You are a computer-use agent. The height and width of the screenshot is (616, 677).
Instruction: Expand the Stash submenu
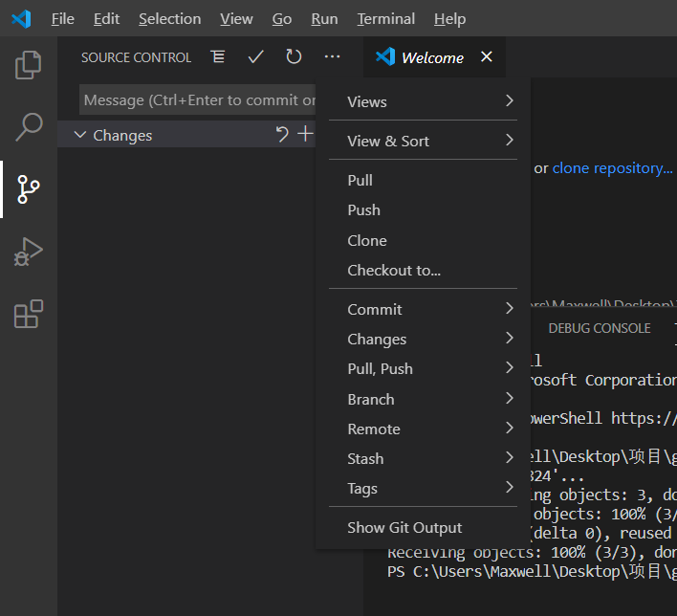[x=423, y=459]
